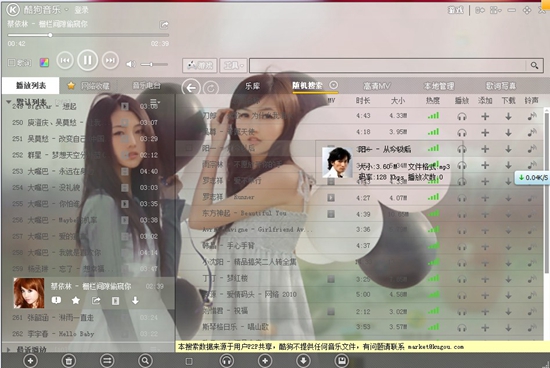
Task: Click the artist thumbnail in the song tooltip
Action: [x=337, y=162]
